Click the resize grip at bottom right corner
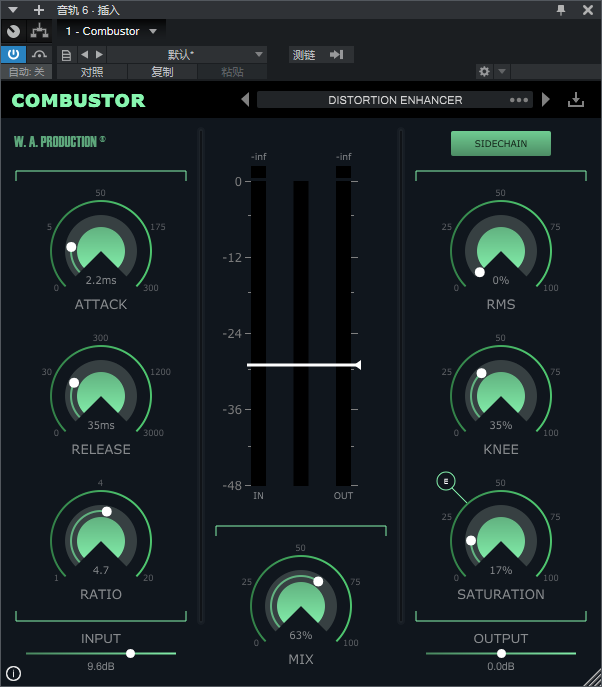Image resolution: width=602 pixels, height=687 pixels. 593,678
